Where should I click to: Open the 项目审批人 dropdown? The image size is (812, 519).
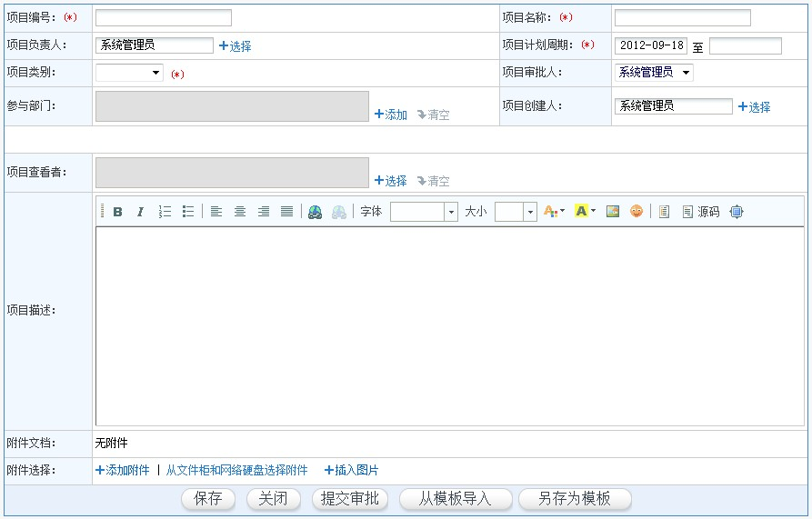(x=654, y=73)
